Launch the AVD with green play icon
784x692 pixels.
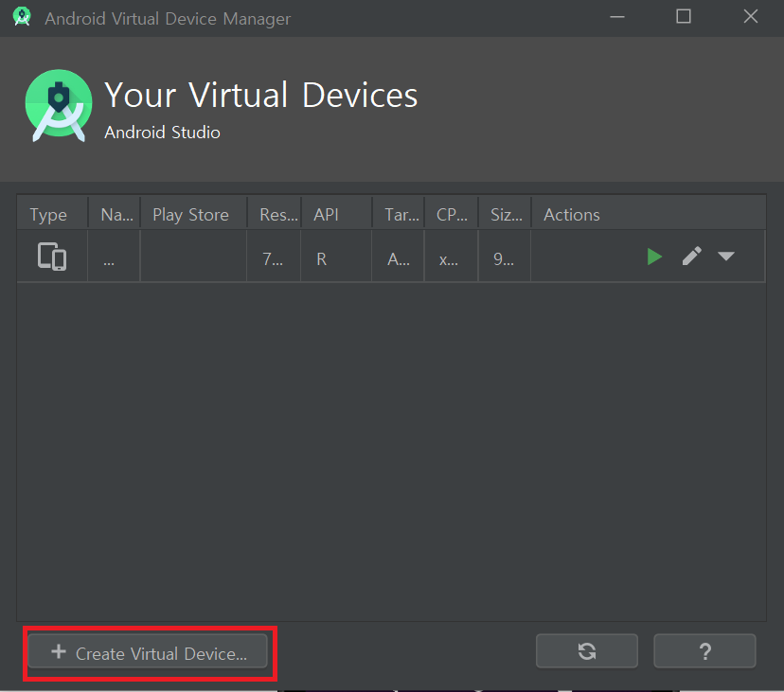tap(654, 257)
